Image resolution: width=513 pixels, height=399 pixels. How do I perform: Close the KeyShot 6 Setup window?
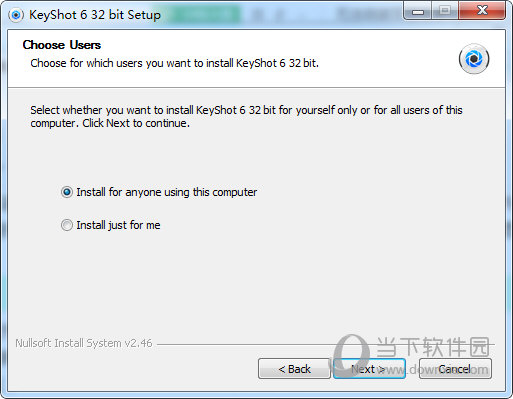click(x=482, y=11)
